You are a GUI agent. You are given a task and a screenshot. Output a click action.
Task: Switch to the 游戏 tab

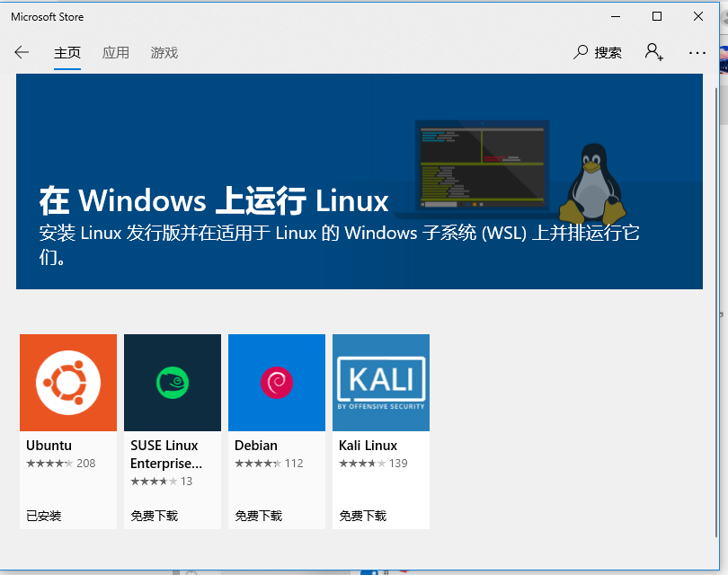point(164,52)
